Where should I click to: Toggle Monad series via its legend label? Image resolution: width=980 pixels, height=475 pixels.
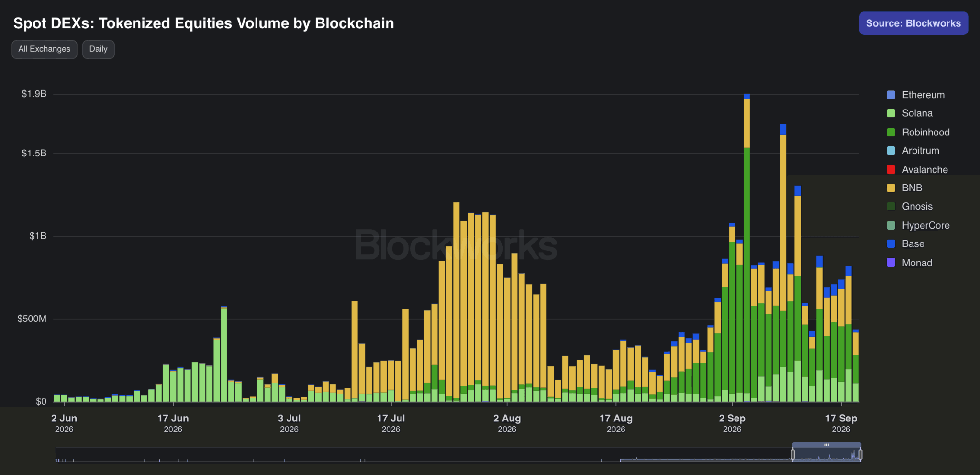[x=917, y=263]
